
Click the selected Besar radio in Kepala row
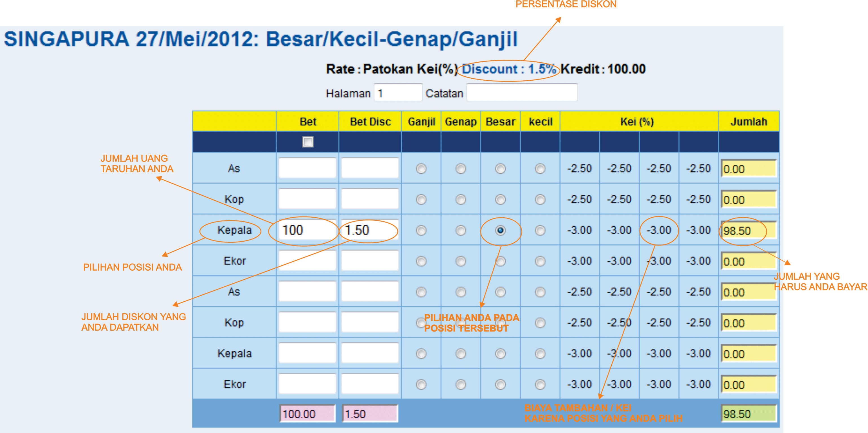[x=500, y=230]
